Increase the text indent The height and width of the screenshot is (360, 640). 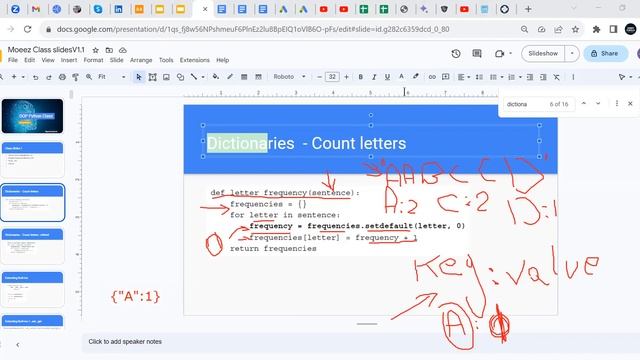(543, 77)
